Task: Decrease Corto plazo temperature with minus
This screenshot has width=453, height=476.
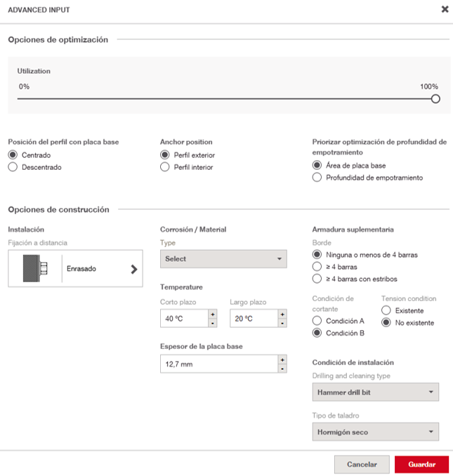Action: click(x=213, y=324)
